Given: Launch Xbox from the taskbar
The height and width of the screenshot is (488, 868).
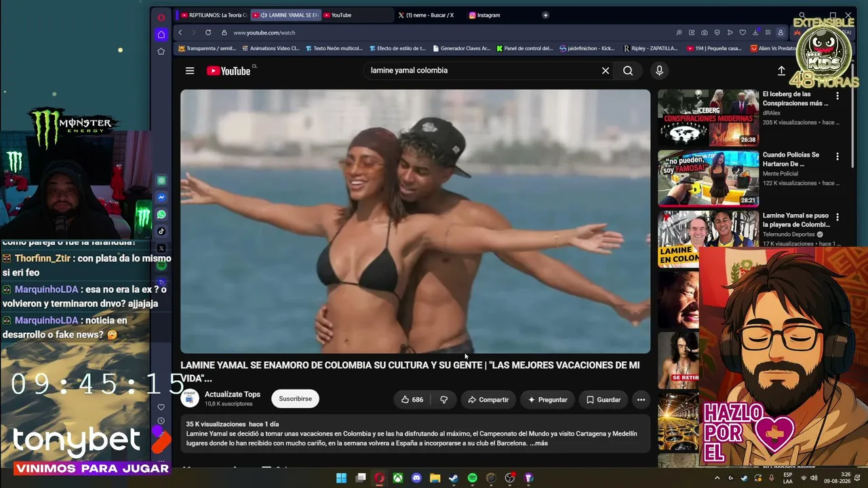Looking at the screenshot, I should tap(398, 478).
